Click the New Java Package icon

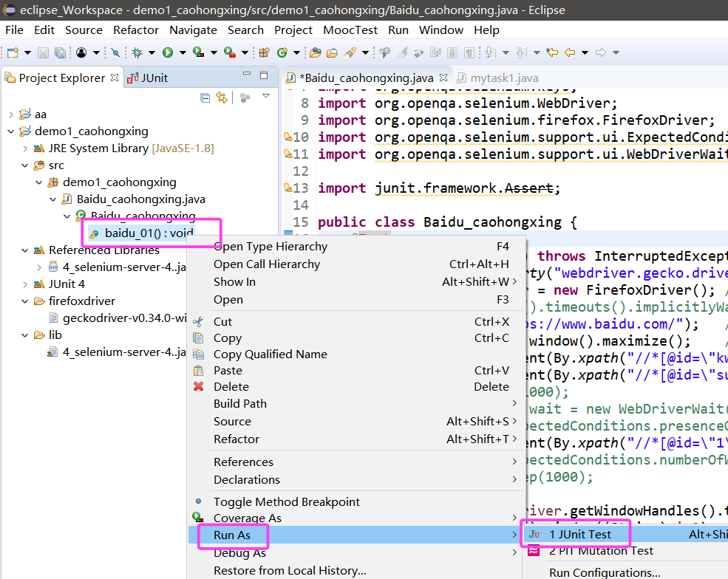pos(264,52)
